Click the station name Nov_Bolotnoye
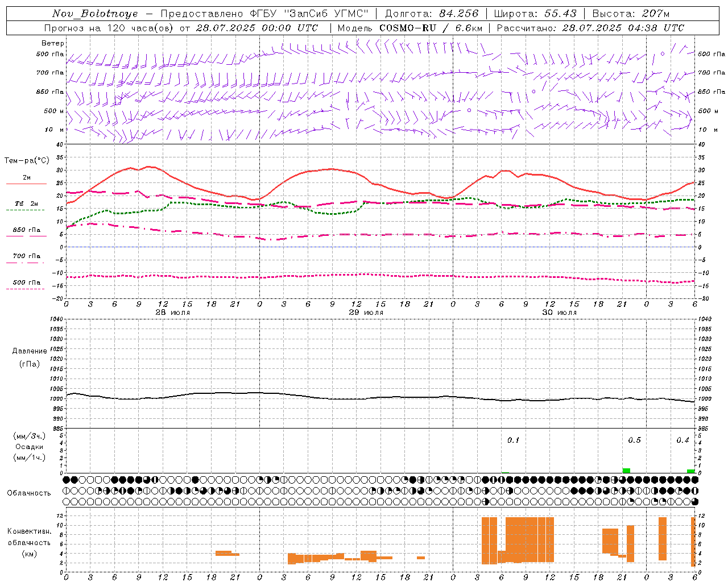The image size is (728, 582). (95, 14)
